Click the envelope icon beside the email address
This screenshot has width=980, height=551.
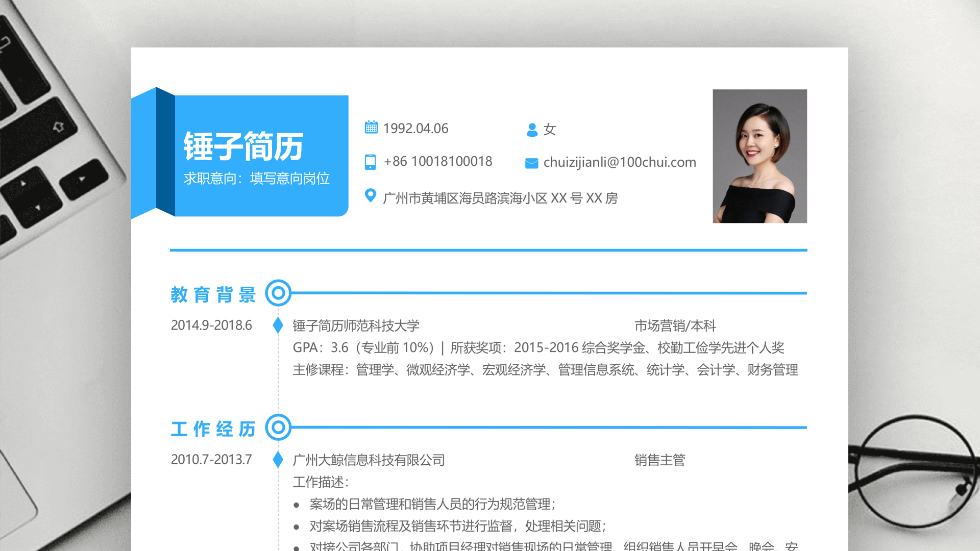531,163
